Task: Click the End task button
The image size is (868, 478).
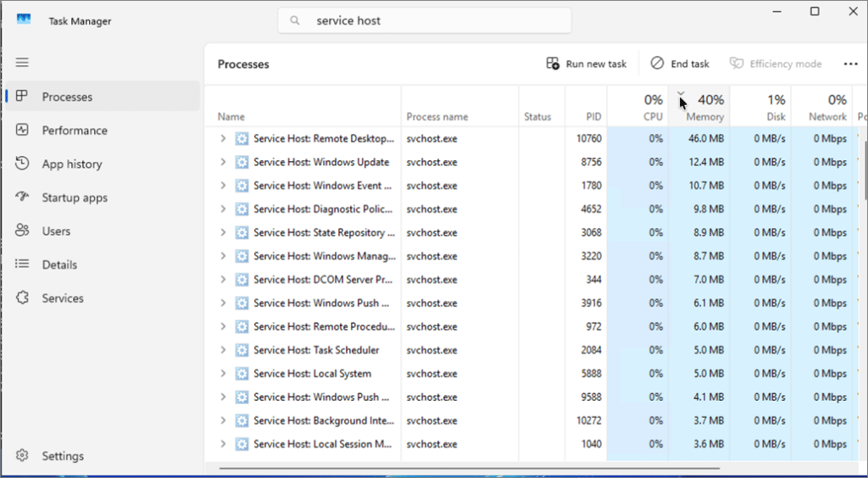Action: click(680, 64)
